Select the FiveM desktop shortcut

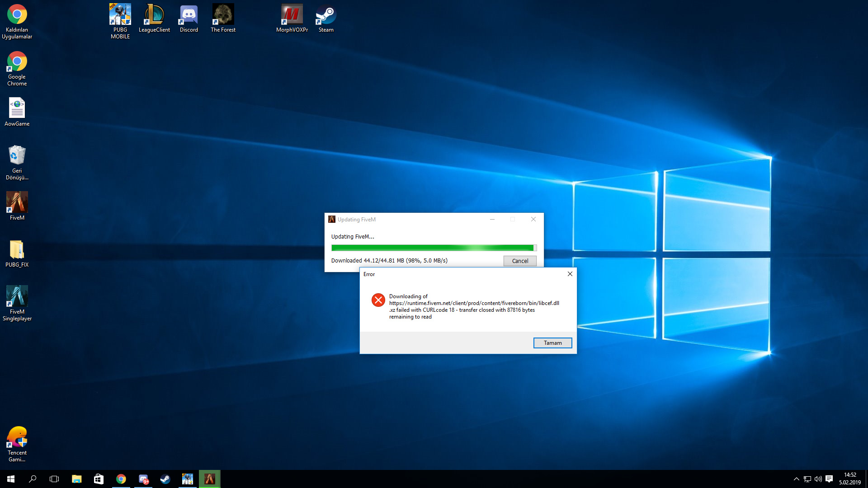(x=17, y=206)
